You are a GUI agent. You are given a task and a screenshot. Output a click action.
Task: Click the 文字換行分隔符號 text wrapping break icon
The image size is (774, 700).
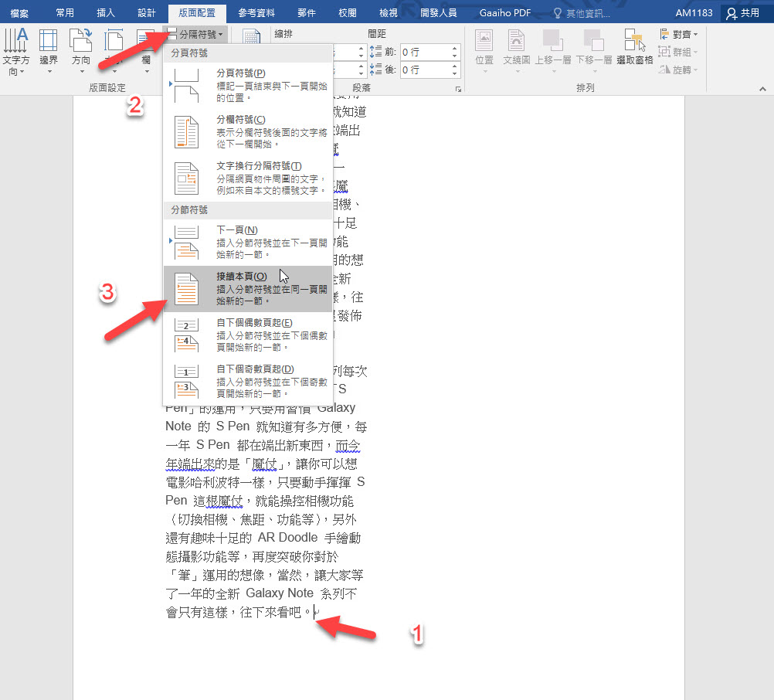[187, 178]
